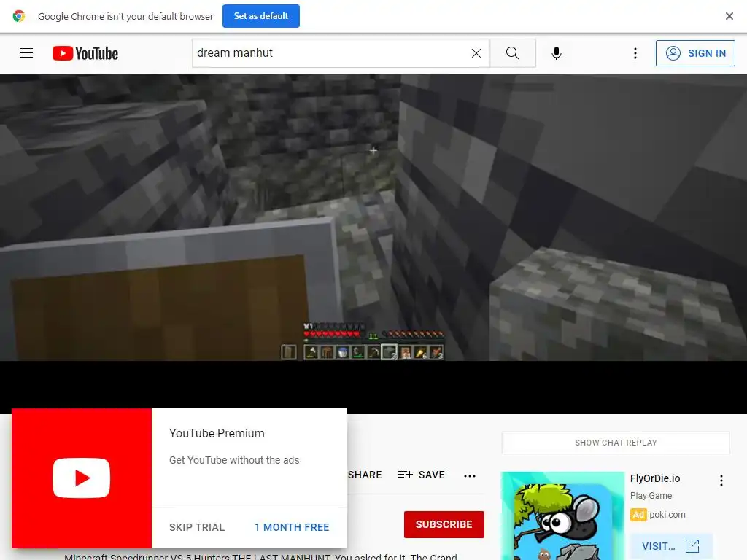Show the chat replay
Screen dimensions: 747x560
pyautogui.click(x=616, y=443)
